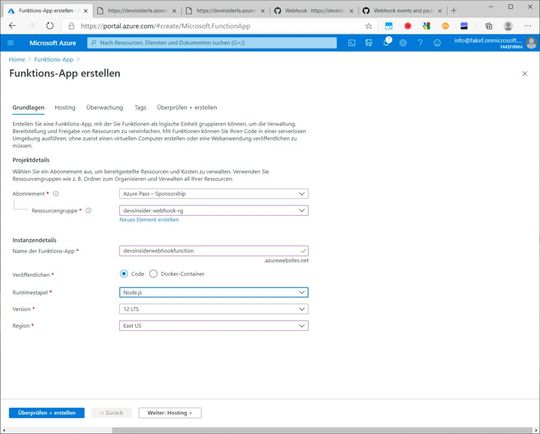Viewport: 540px width, 434px height.
Task: Edit the Name der Funktions-App field
Action: point(214,251)
